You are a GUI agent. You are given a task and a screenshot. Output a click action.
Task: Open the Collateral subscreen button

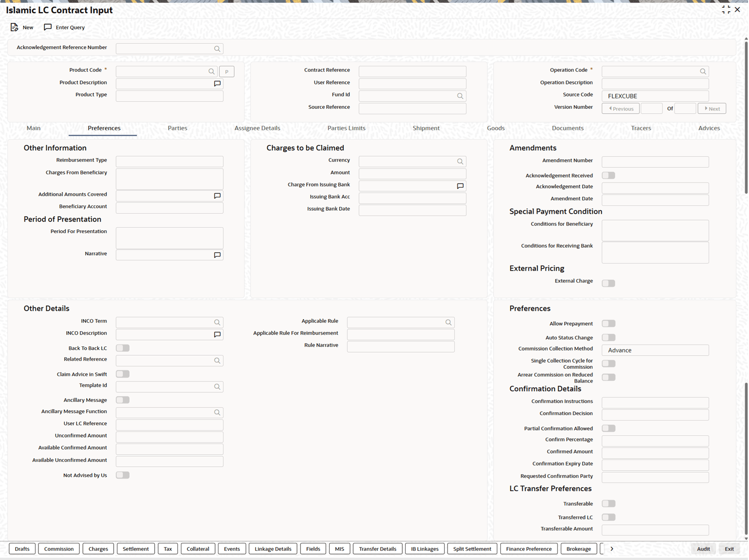tap(197, 549)
